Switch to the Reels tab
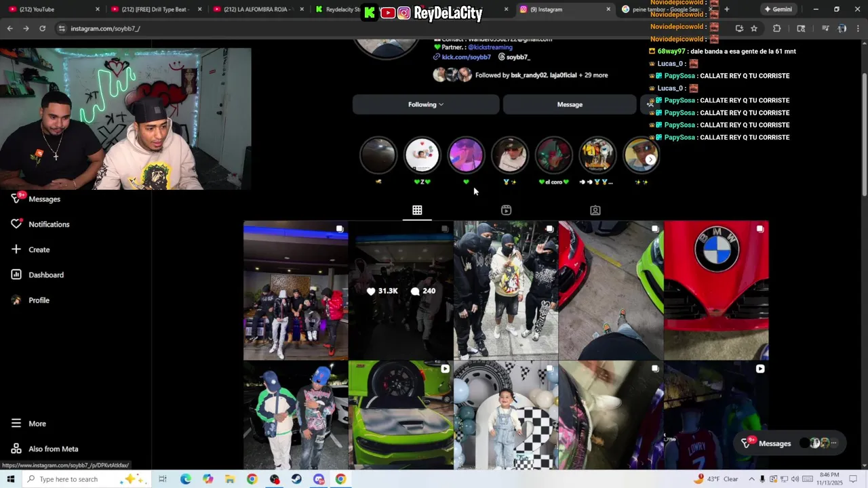Viewport: 868px width, 488px height. (x=506, y=210)
